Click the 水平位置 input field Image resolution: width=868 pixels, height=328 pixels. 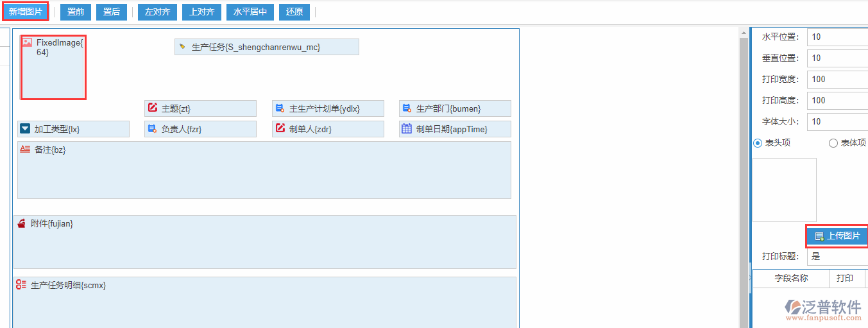(x=837, y=37)
